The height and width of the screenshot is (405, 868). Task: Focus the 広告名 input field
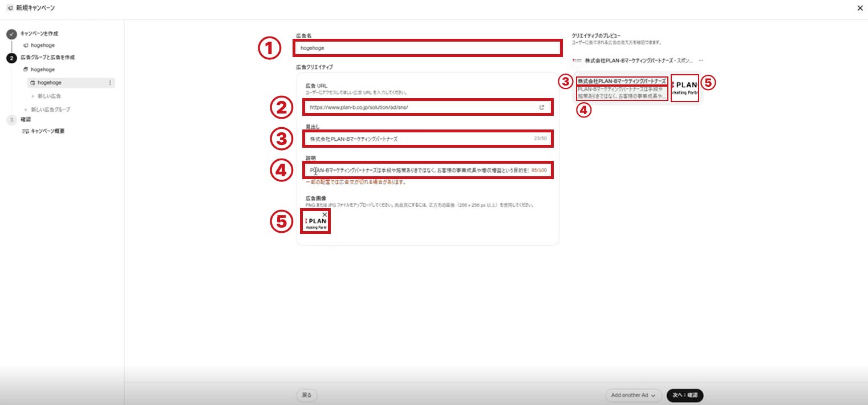428,48
